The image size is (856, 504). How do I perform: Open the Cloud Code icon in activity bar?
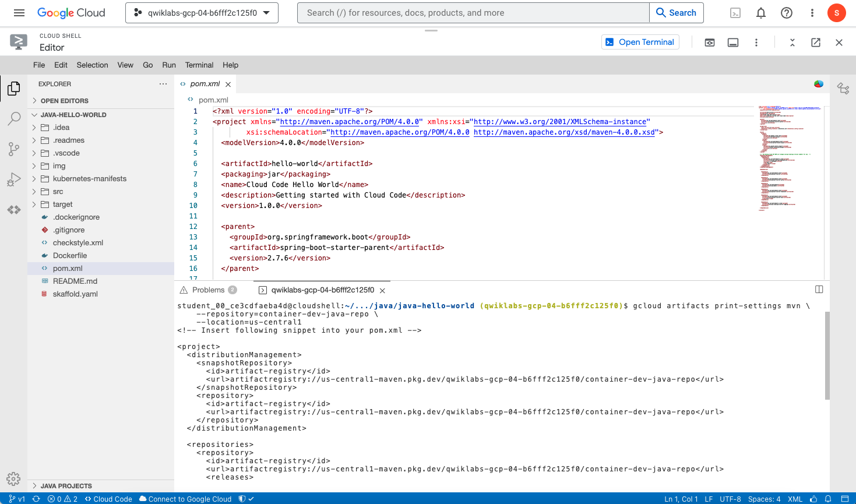pyautogui.click(x=14, y=210)
